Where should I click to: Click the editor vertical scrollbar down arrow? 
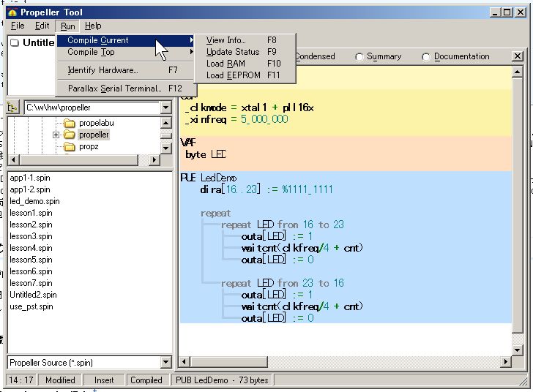(x=518, y=347)
